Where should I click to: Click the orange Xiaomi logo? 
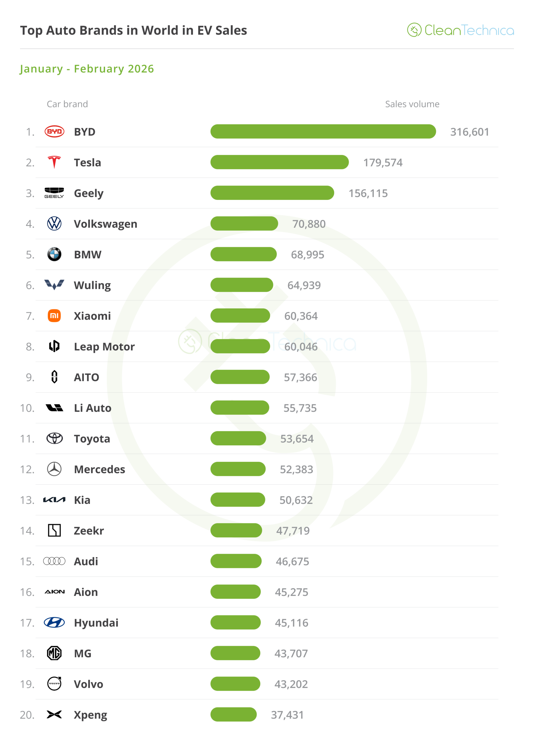click(54, 316)
